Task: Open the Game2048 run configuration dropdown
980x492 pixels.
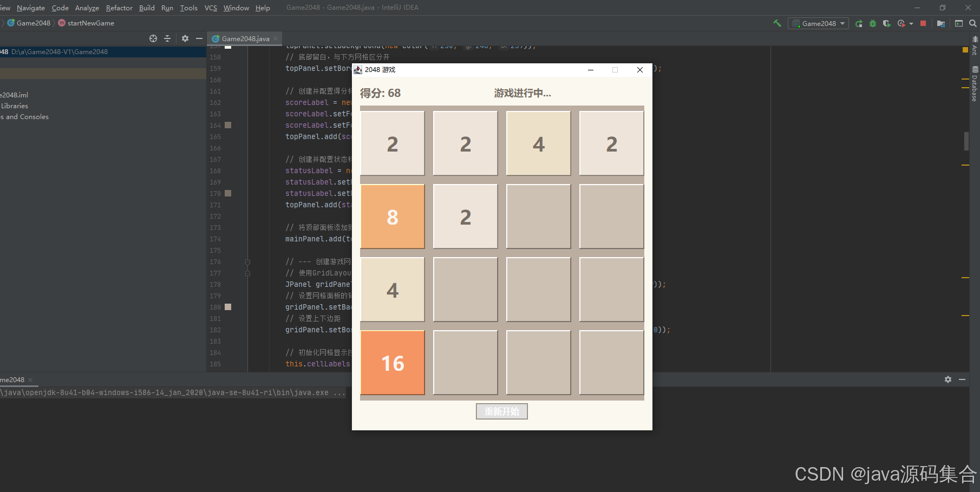Action: coord(843,23)
